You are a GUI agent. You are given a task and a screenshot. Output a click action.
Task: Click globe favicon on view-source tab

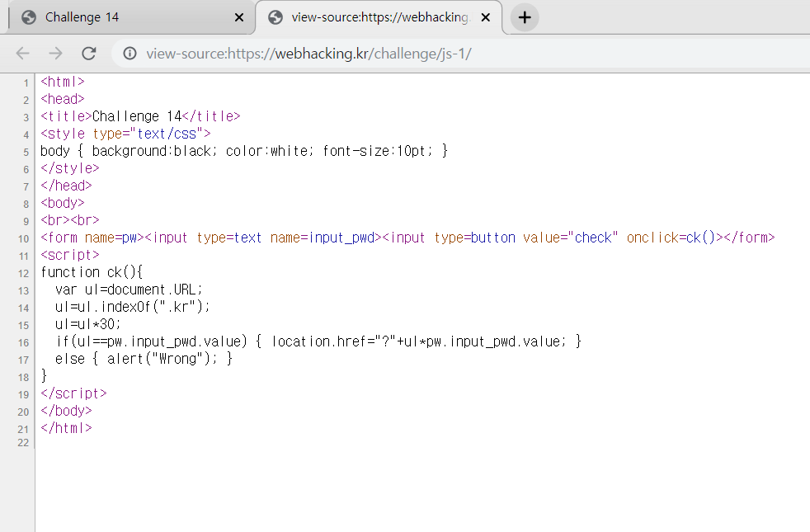click(x=275, y=17)
